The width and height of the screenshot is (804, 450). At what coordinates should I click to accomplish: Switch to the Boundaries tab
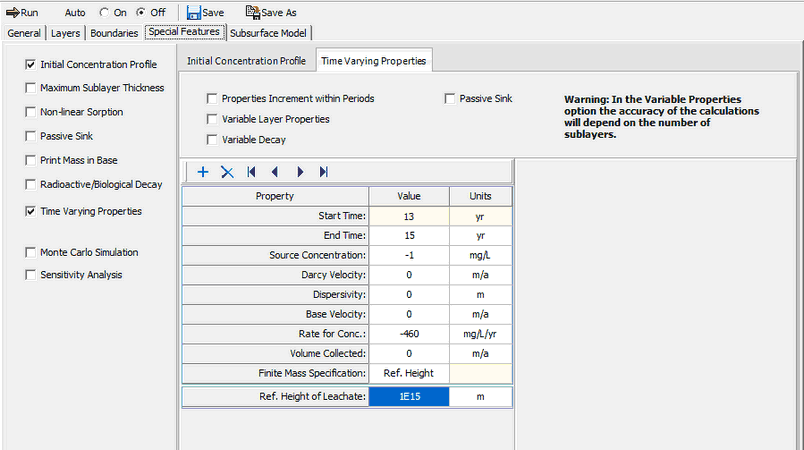tap(113, 32)
